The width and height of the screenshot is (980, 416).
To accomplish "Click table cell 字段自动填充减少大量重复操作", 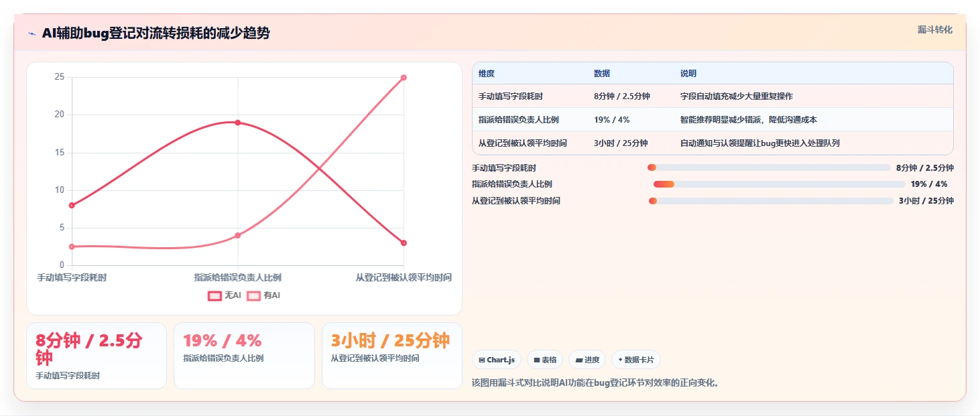I will [737, 96].
